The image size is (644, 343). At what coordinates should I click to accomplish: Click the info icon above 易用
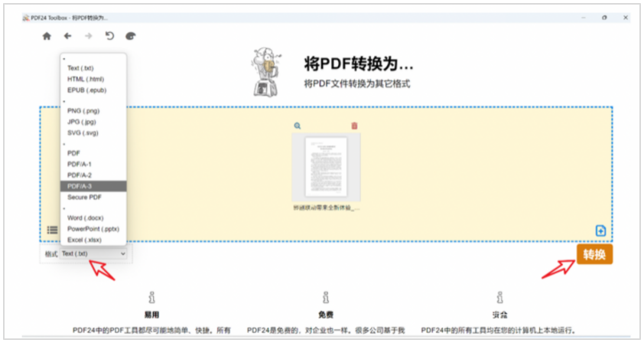coord(152,297)
